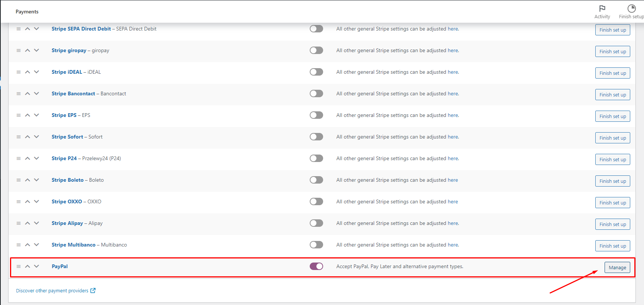Click Manage button for PayPal
The width and height of the screenshot is (644, 305).
(x=617, y=267)
